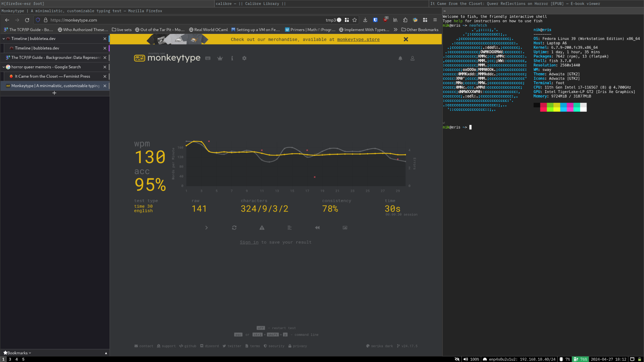Open the Monkeytype leaderboards crown icon

[x=220, y=58]
